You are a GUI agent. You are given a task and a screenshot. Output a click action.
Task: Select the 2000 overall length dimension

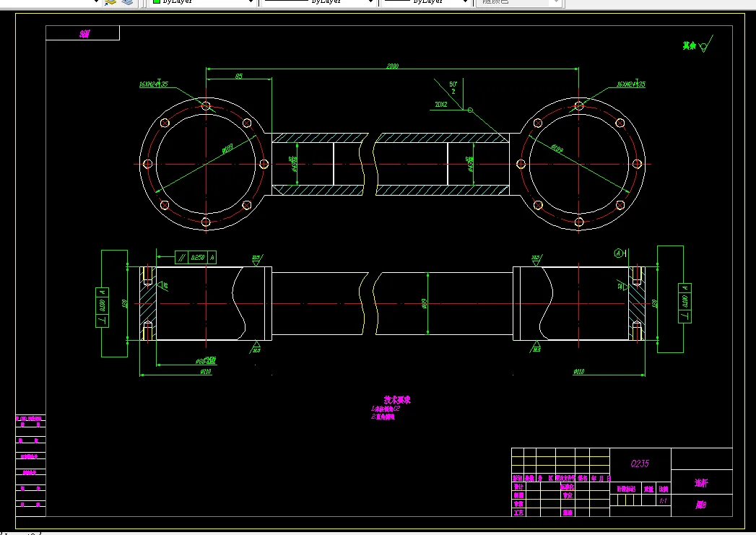pyautogui.click(x=393, y=66)
